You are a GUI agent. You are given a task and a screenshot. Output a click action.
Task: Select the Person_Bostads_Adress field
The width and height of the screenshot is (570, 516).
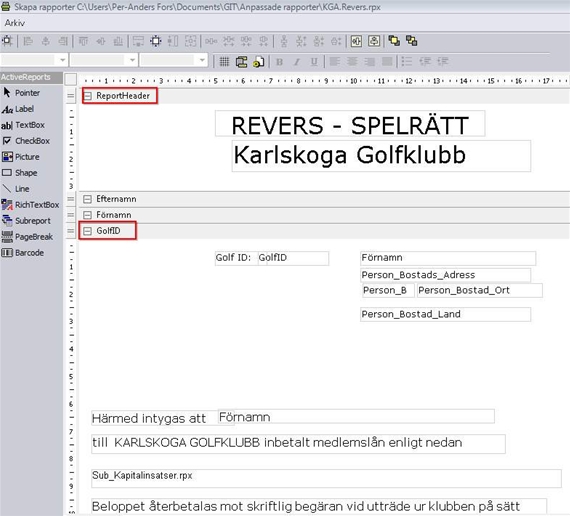445,275
